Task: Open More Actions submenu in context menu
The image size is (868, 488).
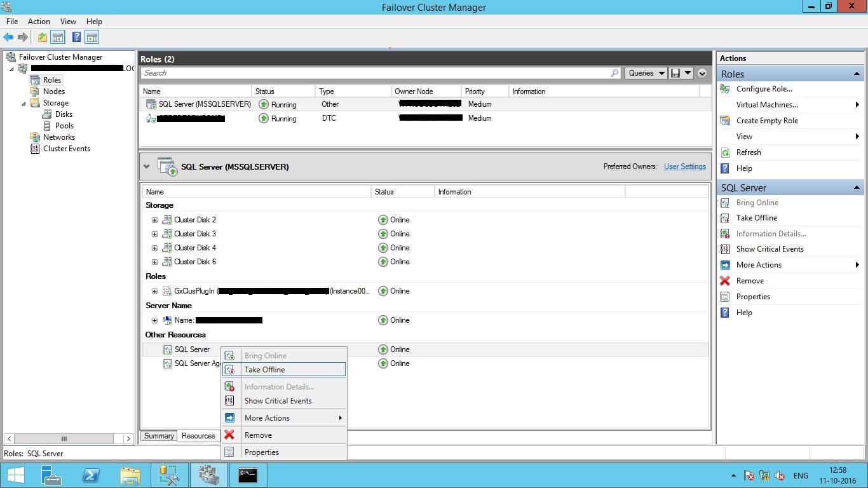Action: coord(283,418)
